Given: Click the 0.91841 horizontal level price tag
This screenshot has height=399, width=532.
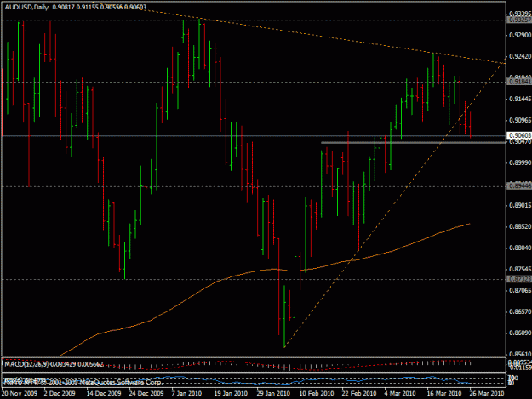Looking at the screenshot, I should (519, 82).
